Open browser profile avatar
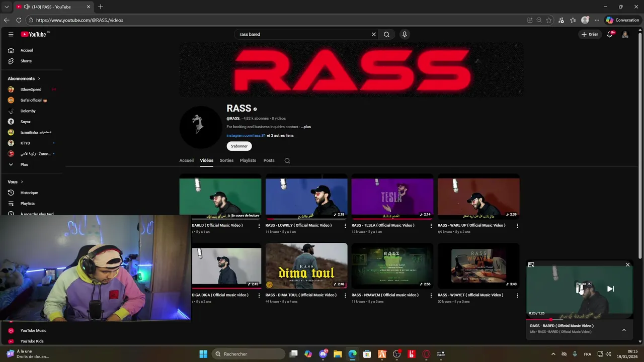The image size is (644, 362). point(585,20)
